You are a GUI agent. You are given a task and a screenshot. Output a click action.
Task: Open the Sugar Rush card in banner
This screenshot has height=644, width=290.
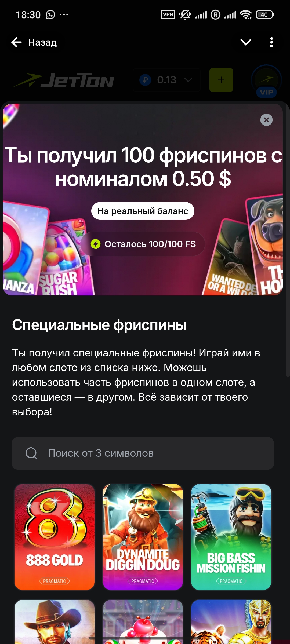[66, 258]
